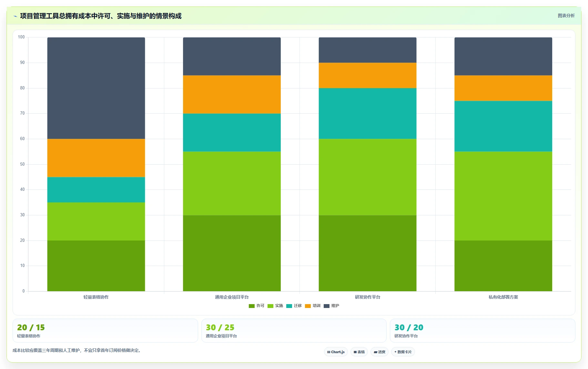Click the 进度 chip

pos(380,352)
